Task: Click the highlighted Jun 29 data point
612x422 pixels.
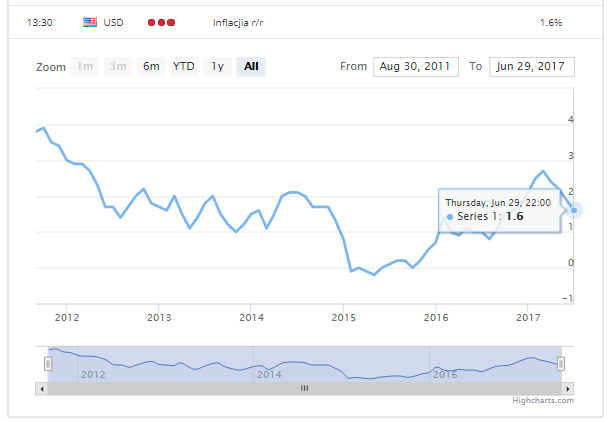Action: pos(574,210)
